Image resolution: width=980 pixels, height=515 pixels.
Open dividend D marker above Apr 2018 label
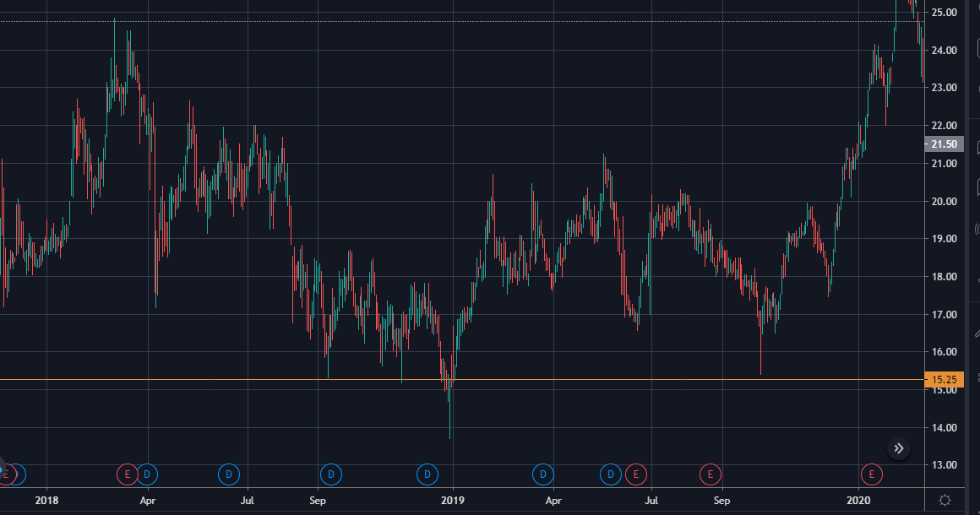(147, 474)
